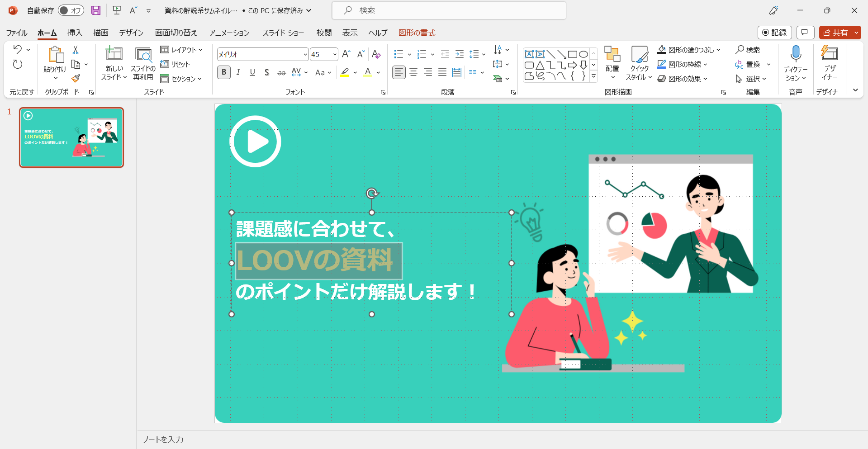This screenshot has width=868, height=449.
Task: Click the increase indent icon
Action: pyautogui.click(x=460, y=54)
